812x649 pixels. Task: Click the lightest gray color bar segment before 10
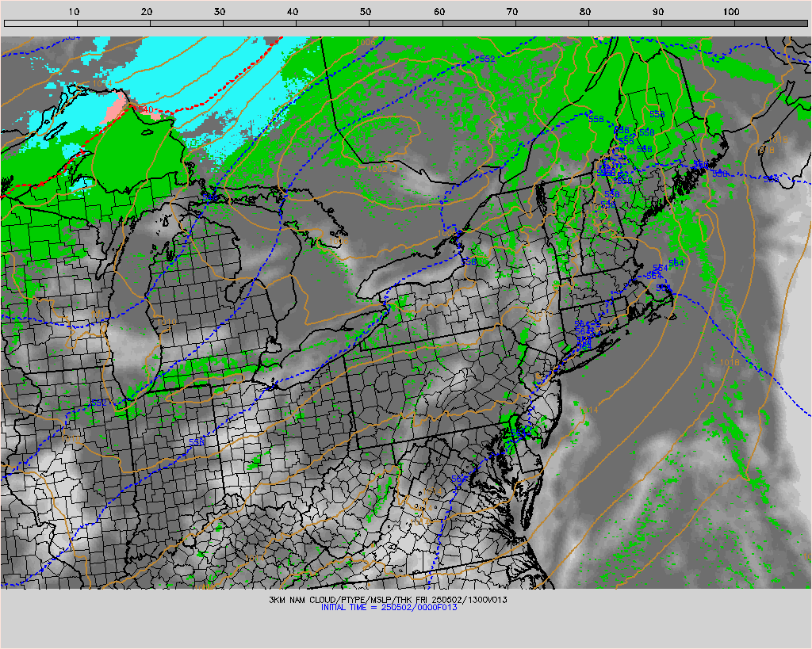[40, 23]
